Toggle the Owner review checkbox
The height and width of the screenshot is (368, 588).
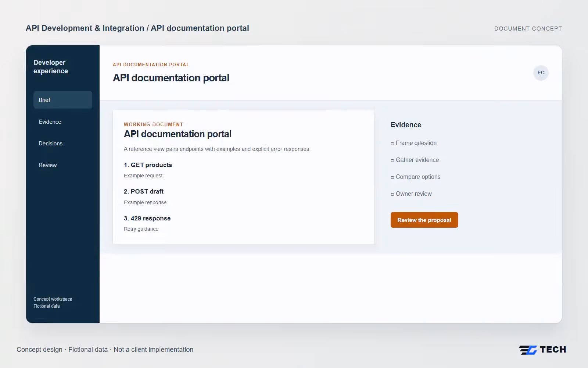pos(392,194)
